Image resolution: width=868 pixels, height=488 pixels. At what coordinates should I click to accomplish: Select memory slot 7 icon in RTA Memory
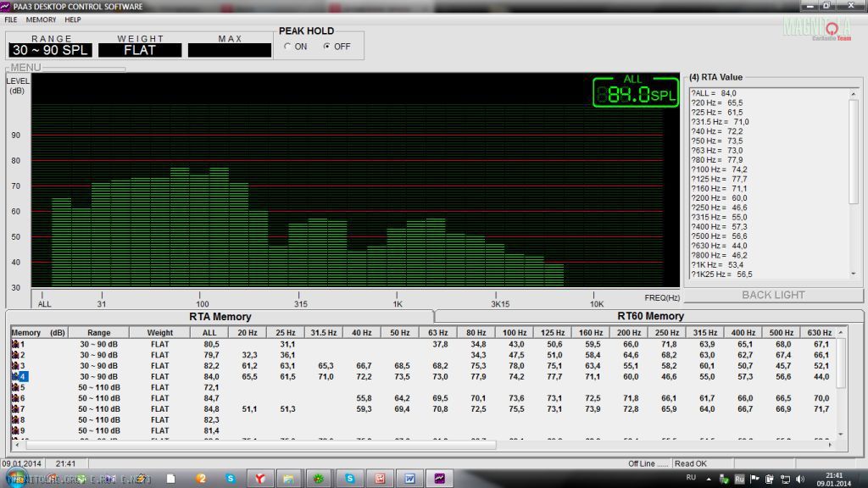pos(15,409)
